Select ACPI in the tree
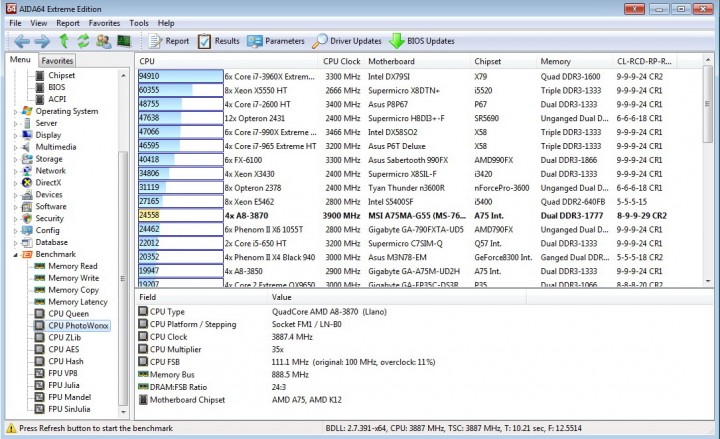The image size is (720, 439). (57, 99)
